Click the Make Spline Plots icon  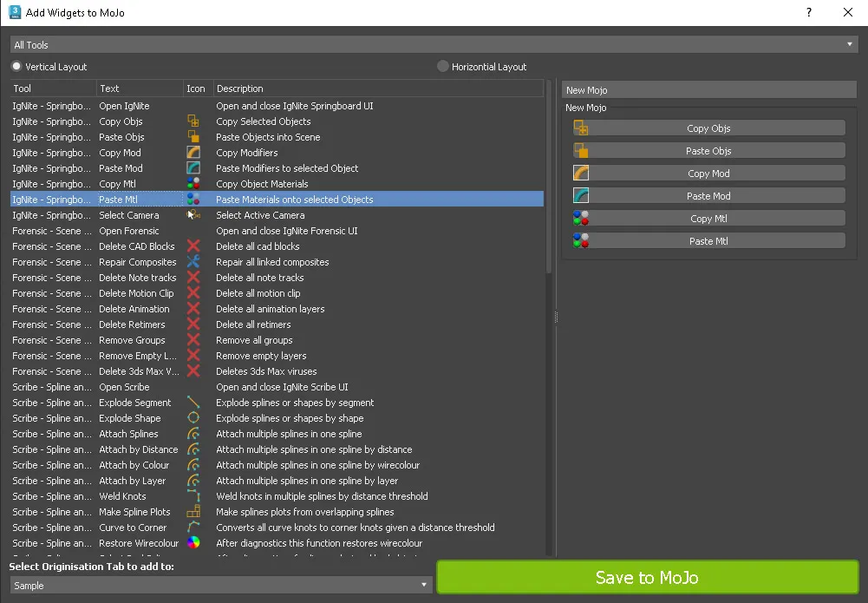click(x=193, y=512)
